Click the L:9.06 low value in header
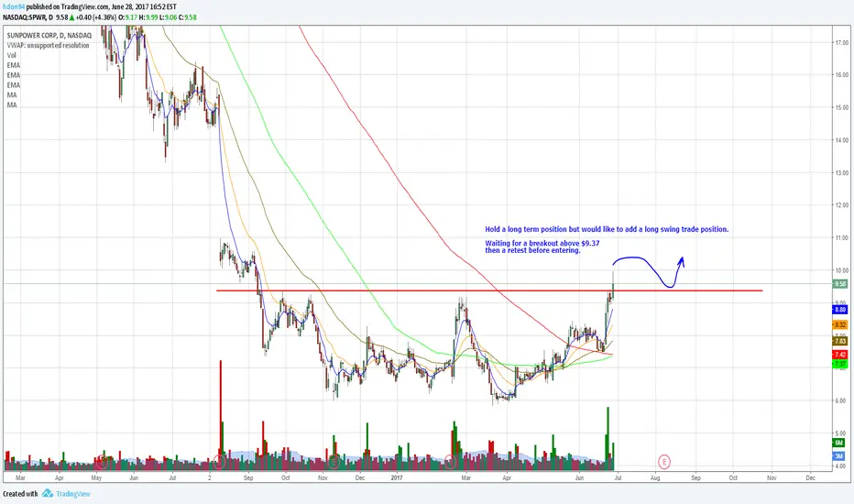Screen dimensions: 854x504 coord(169,17)
